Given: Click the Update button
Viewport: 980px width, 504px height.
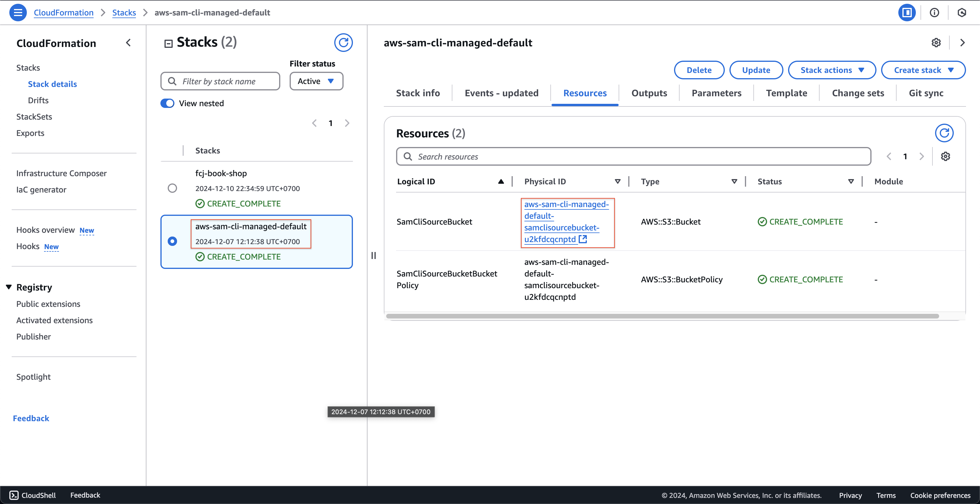Looking at the screenshot, I should (756, 70).
